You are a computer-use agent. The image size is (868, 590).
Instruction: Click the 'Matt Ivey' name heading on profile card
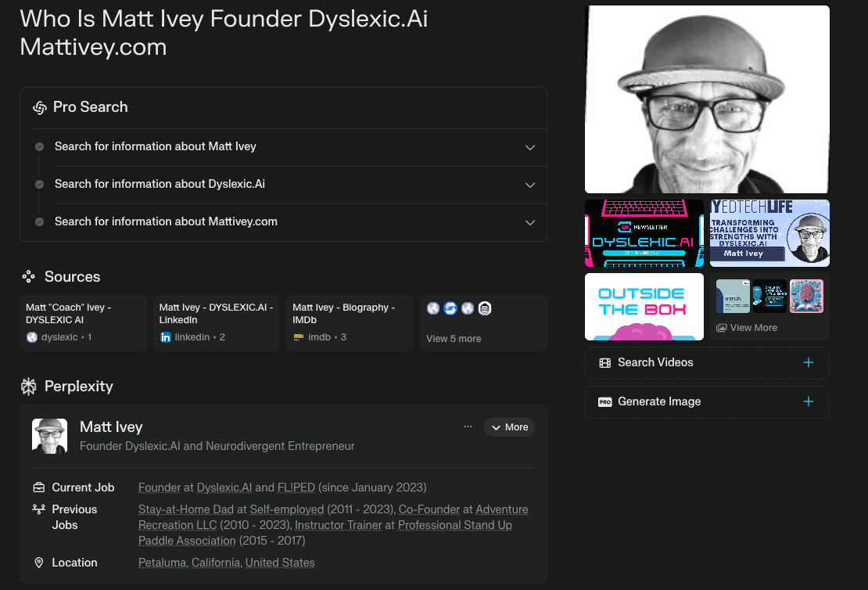point(111,426)
